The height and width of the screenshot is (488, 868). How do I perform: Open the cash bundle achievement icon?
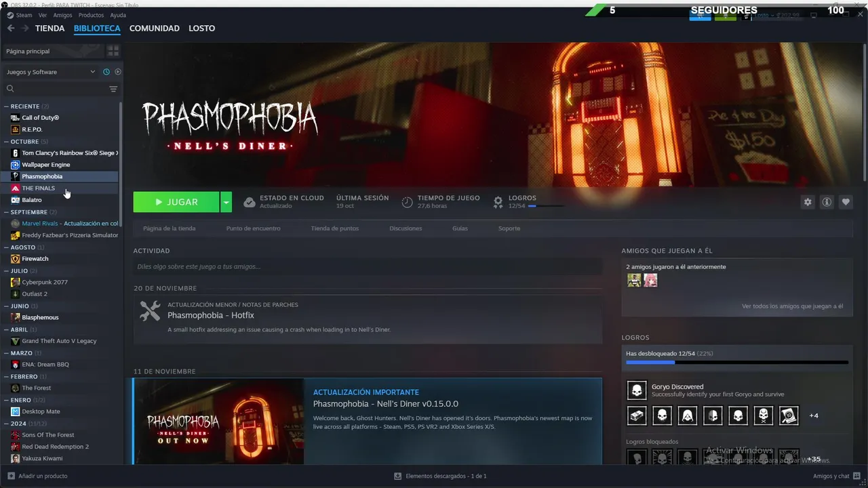[x=637, y=415]
